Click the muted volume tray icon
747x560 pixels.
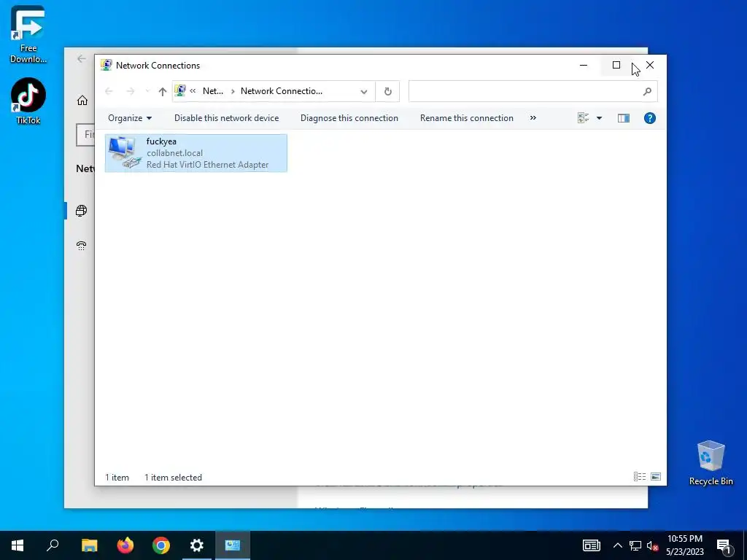tap(653, 545)
